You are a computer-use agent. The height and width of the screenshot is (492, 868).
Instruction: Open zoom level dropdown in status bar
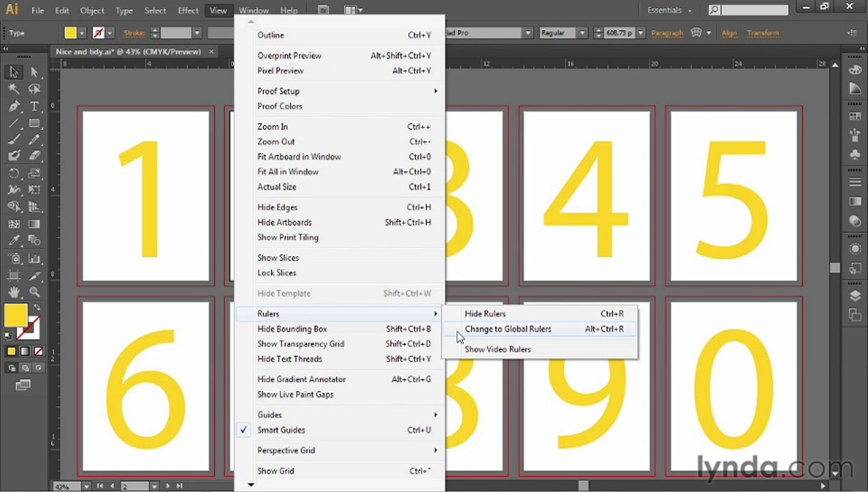[x=86, y=487]
